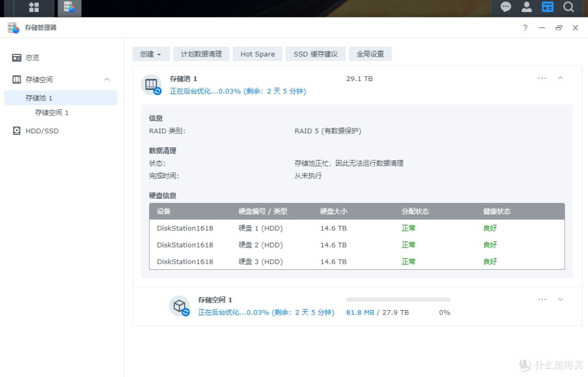Click the volume cube icon

click(180, 306)
